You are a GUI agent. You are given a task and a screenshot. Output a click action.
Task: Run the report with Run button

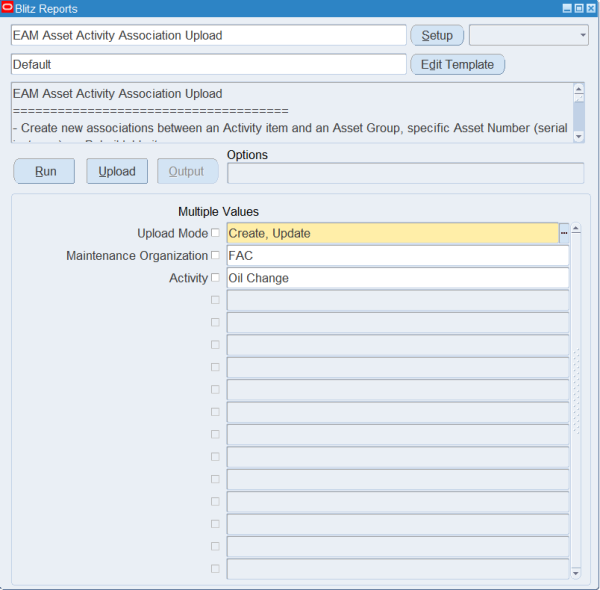tap(44, 171)
